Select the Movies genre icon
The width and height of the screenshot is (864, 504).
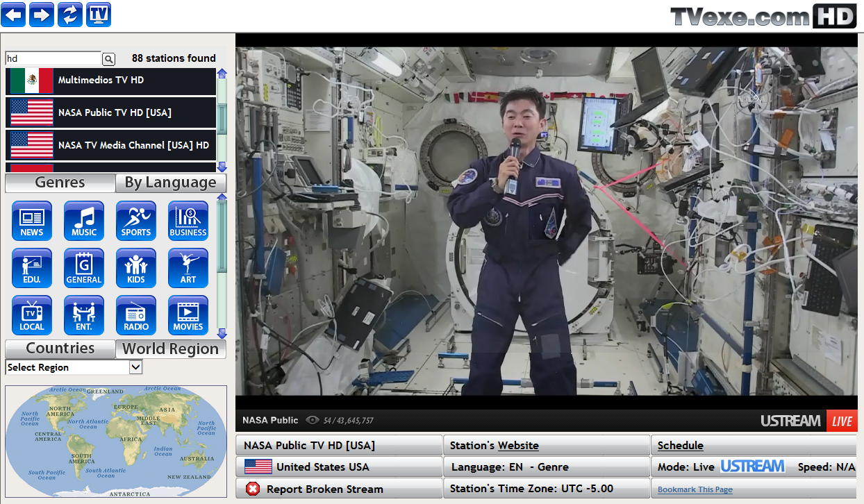[x=188, y=315]
